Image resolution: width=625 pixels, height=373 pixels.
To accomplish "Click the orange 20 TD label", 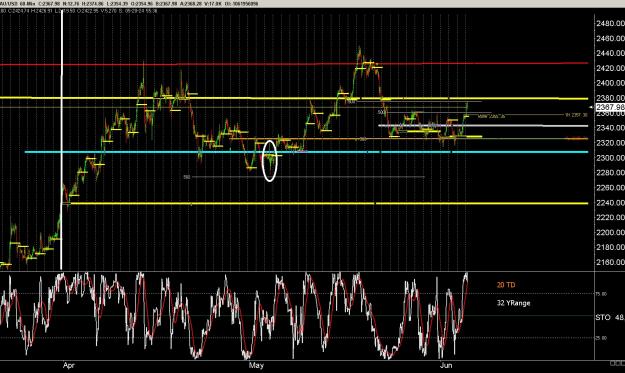I will tap(506, 285).
